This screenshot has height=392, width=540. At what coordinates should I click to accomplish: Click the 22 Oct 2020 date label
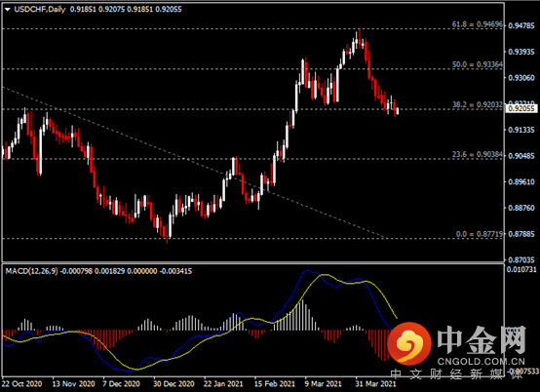(21, 384)
